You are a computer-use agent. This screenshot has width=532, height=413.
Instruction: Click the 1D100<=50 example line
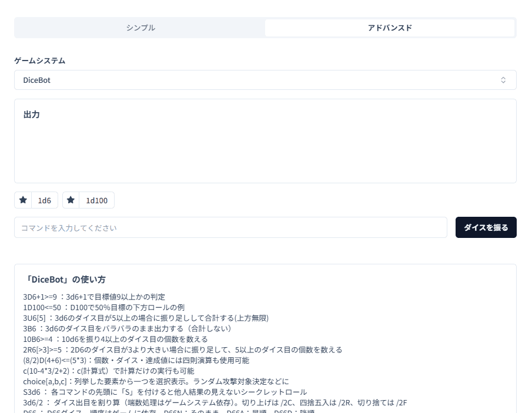104,307
